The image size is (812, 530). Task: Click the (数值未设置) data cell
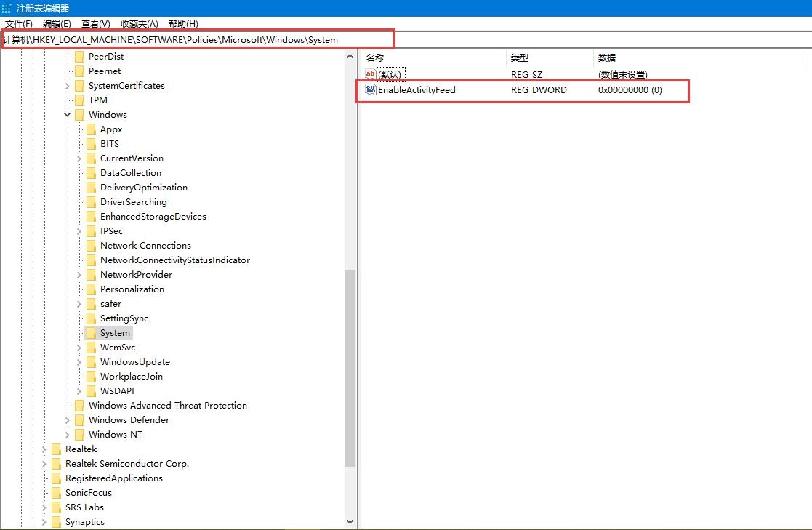(622, 75)
